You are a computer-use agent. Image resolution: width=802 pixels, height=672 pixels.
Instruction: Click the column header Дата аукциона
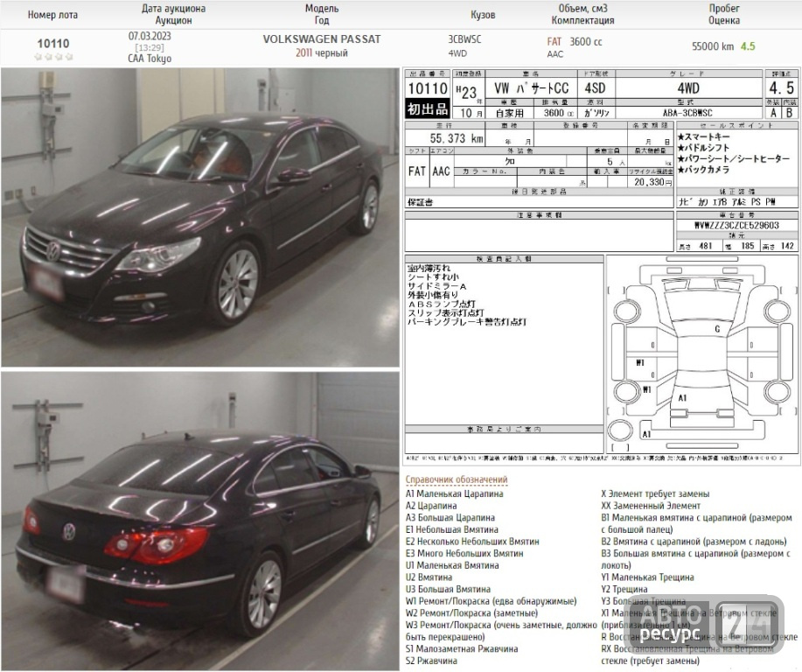[x=173, y=9]
